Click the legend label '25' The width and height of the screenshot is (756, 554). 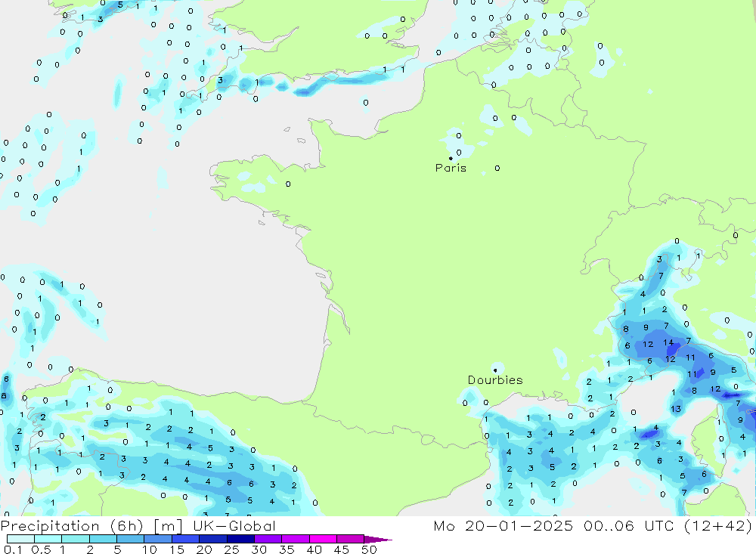(231, 549)
